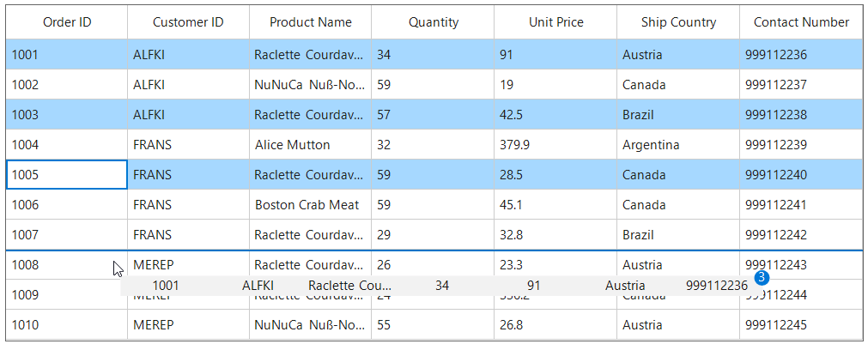Click the unit price 42.5 cell

[555, 115]
